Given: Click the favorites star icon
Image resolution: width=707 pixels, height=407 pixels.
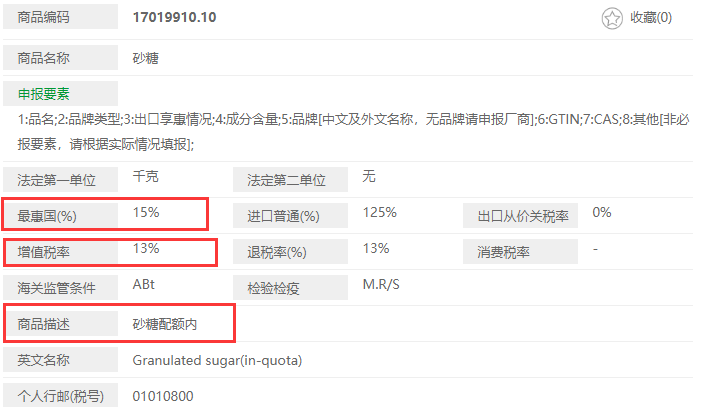Looking at the screenshot, I should (x=612, y=18).
